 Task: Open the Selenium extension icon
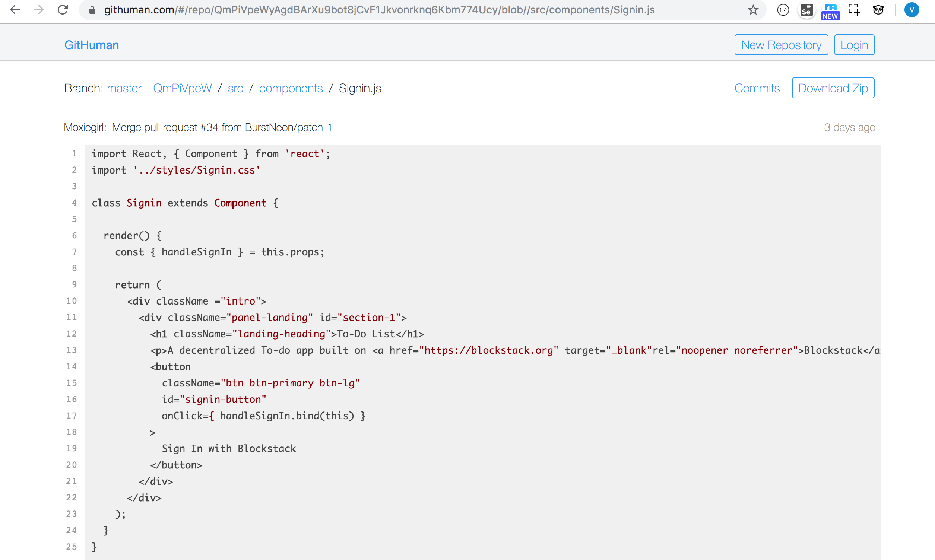point(806,10)
